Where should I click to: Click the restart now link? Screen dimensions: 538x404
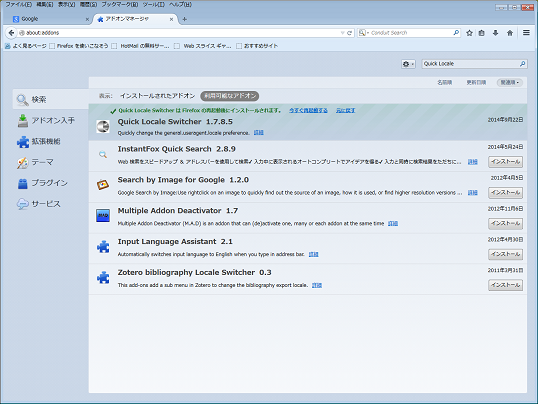pos(308,111)
